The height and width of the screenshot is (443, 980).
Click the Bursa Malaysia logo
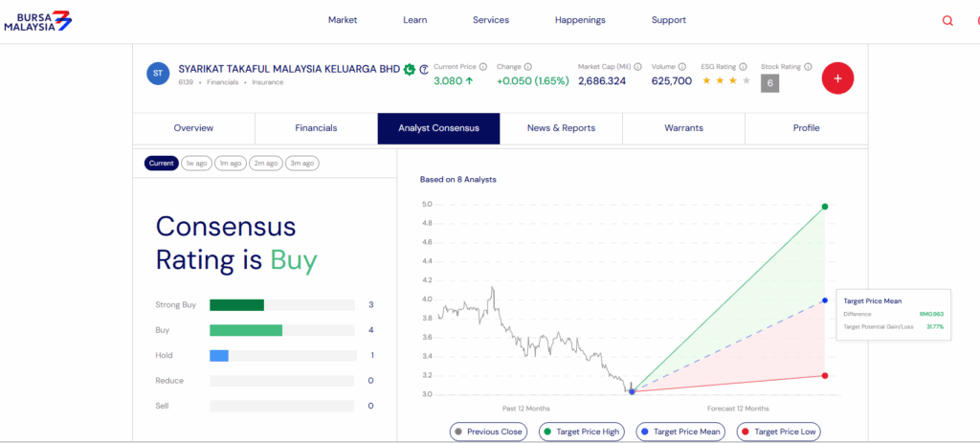click(x=36, y=20)
